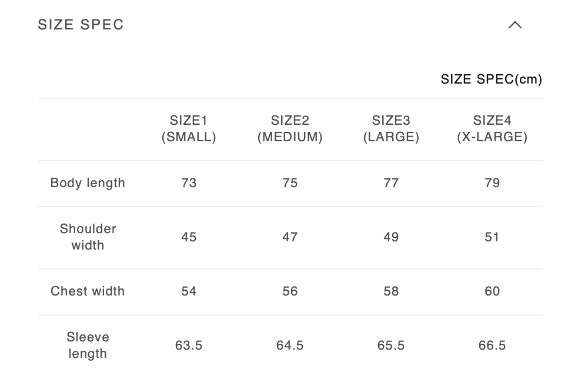
Task: Click sleeve length value 64.5
Action: [290, 346]
